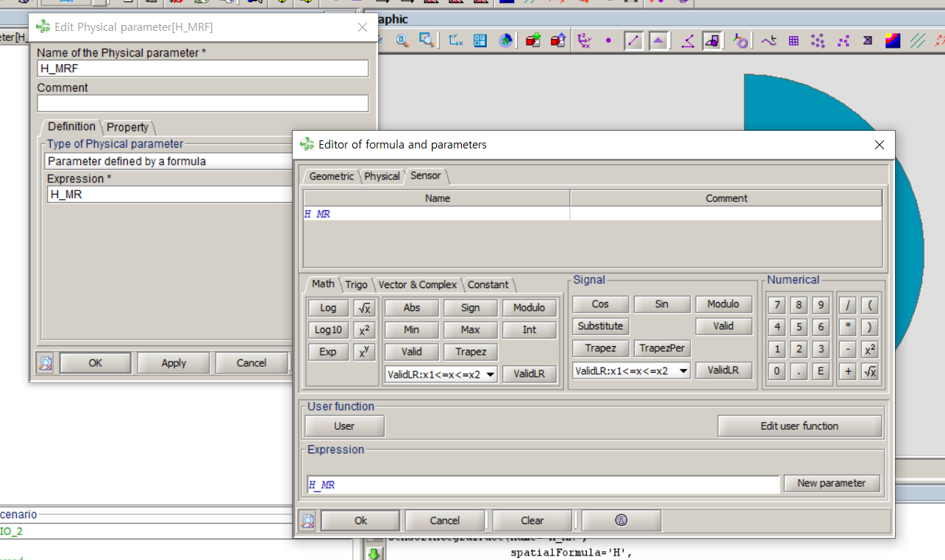Toggle point display icon in toolbar
This screenshot has width=945, height=560.
point(608,40)
